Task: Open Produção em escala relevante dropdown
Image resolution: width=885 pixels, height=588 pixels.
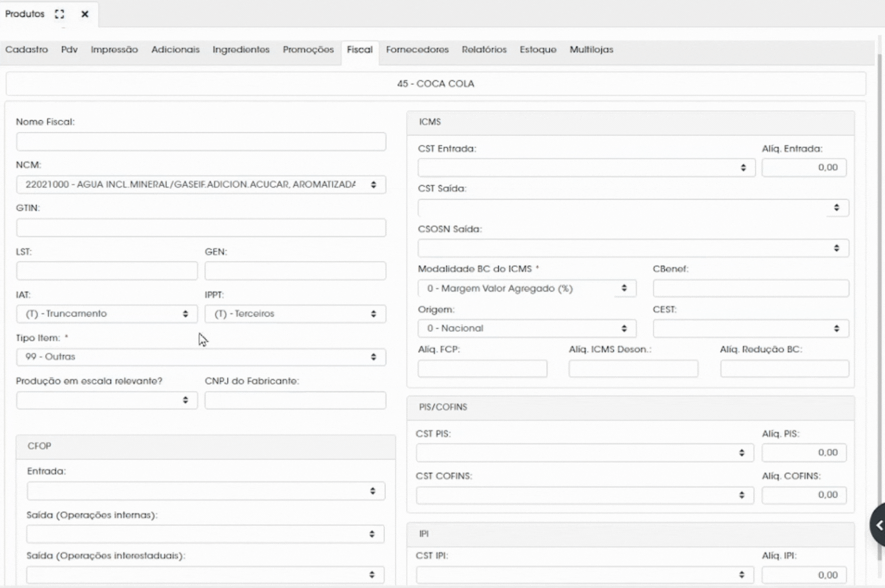Action: coord(107,400)
